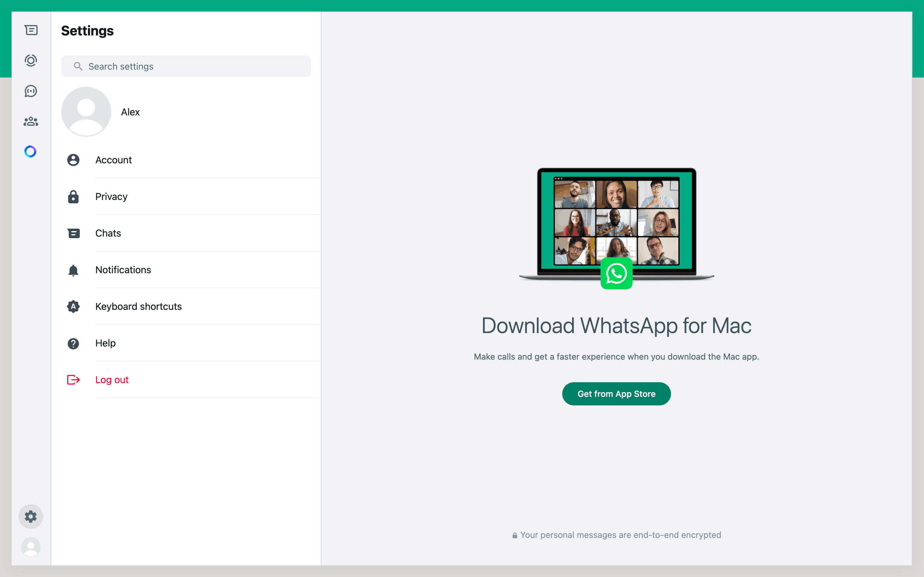Viewport: 924px width, 577px height.
Task: Click the Log out text
Action: 112,380
